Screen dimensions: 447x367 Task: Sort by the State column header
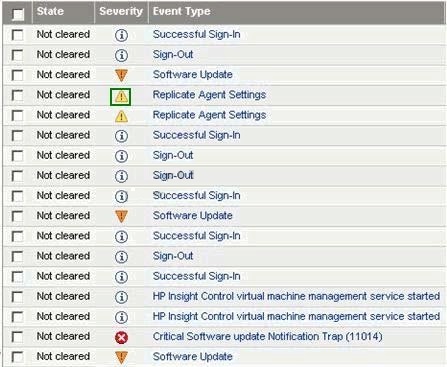(50, 11)
